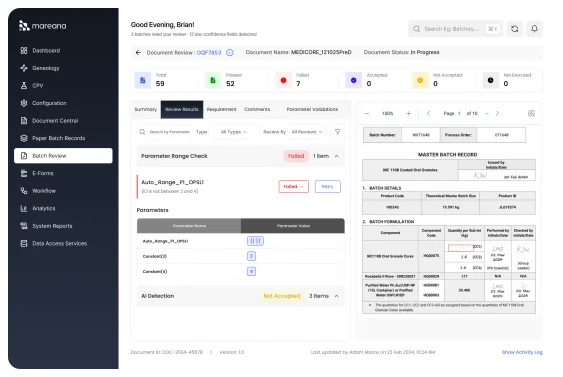Click the Search by Parameter field

coord(165,132)
